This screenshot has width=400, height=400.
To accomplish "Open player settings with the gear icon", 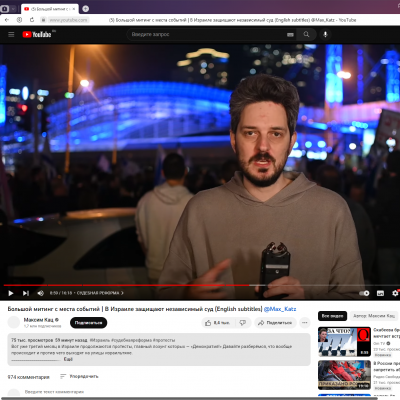I will pos(395,293).
